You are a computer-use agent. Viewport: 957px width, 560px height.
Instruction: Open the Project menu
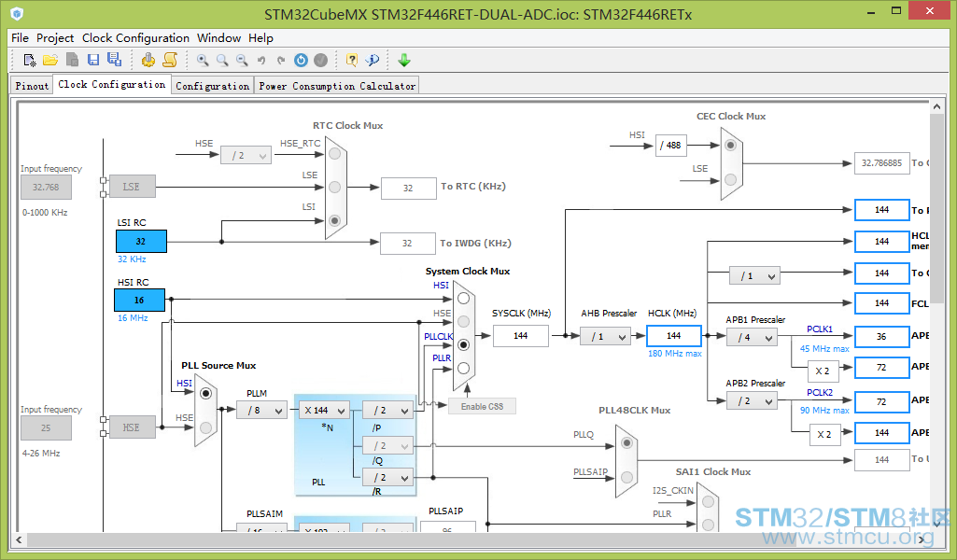[x=55, y=38]
